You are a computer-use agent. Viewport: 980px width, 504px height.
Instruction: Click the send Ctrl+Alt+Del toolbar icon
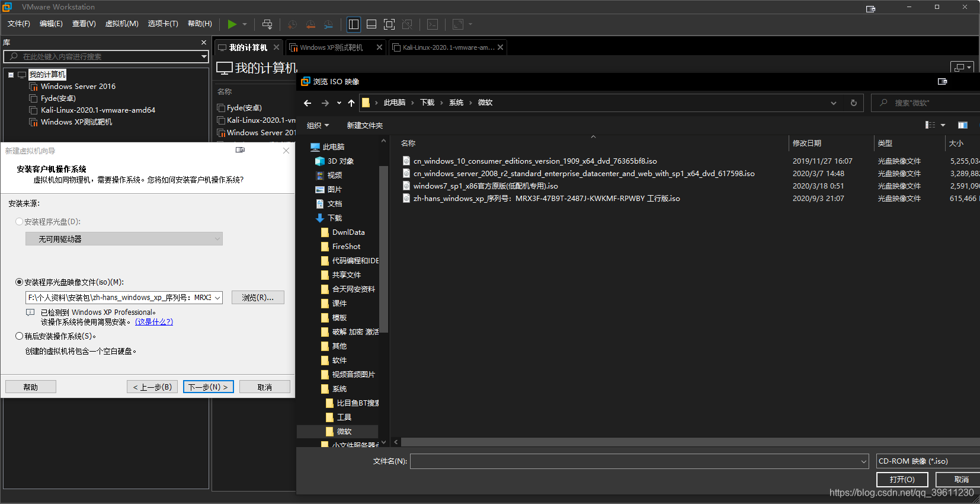(267, 24)
